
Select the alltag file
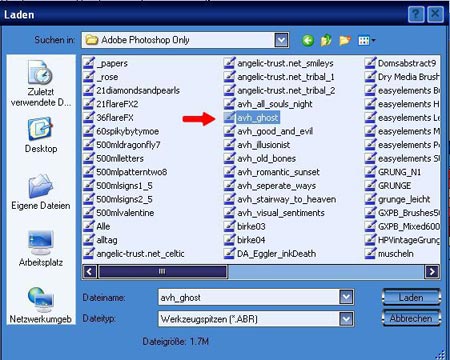(100, 240)
